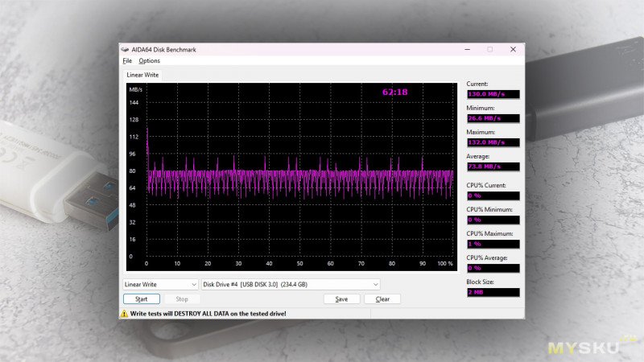Click the Current speed value field

click(x=493, y=94)
